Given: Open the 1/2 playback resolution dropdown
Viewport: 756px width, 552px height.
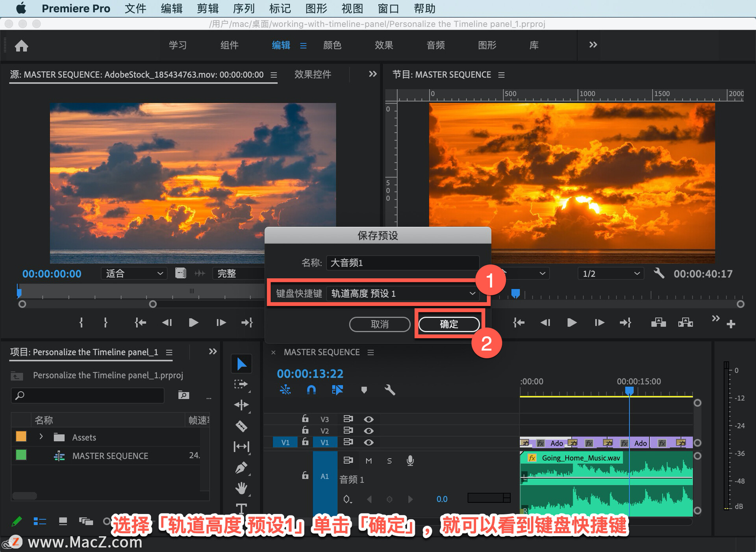Looking at the screenshot, I should [611, 274].
